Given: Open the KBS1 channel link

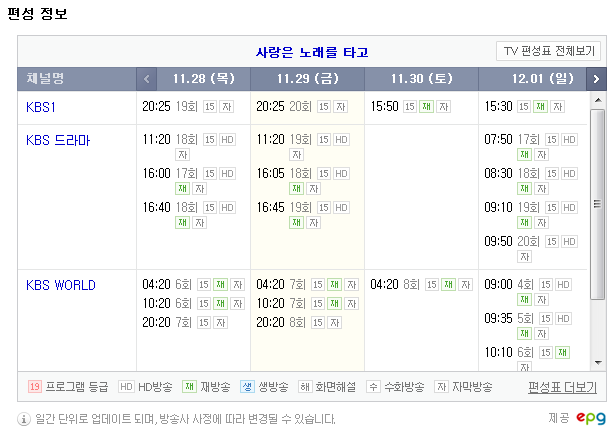Looking at the screenshot, I should tap(41, 107).
